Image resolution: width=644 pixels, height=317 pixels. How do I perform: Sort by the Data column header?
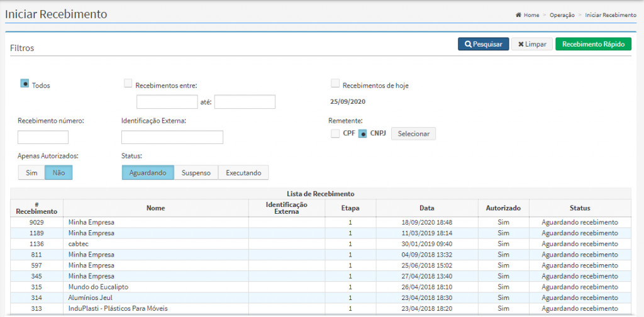pos(427,208)
